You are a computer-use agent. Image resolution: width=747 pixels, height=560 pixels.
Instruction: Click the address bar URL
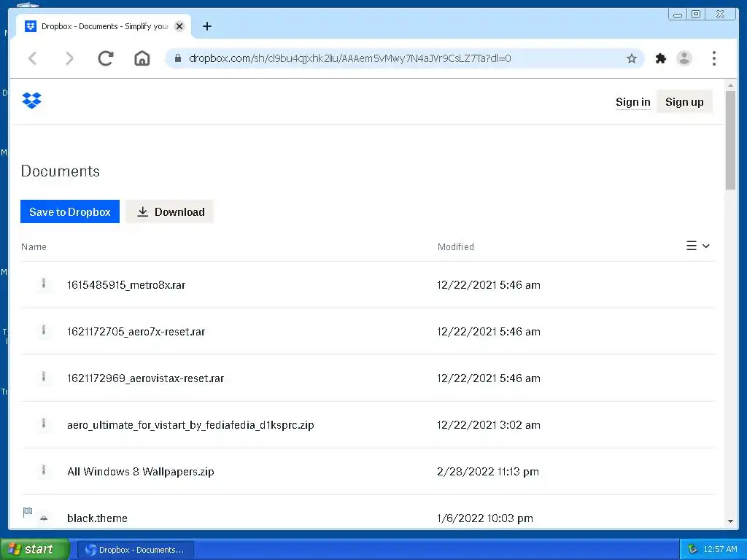click(x=349, y=58)
